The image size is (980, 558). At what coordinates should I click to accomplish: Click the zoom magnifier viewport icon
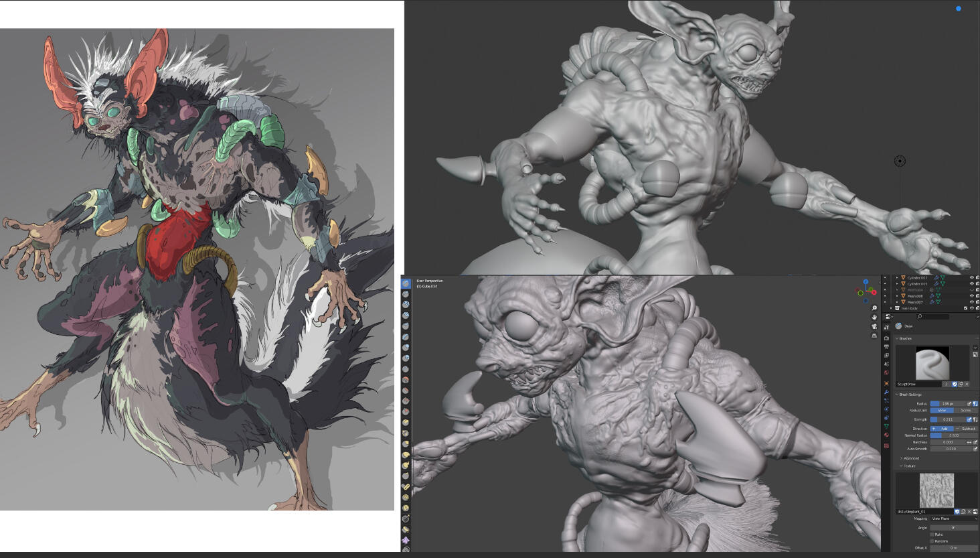[874, 308]
